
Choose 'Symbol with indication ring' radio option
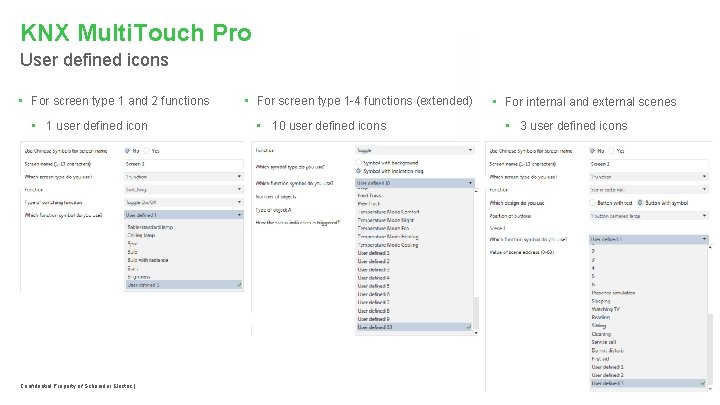pos(358,171)
